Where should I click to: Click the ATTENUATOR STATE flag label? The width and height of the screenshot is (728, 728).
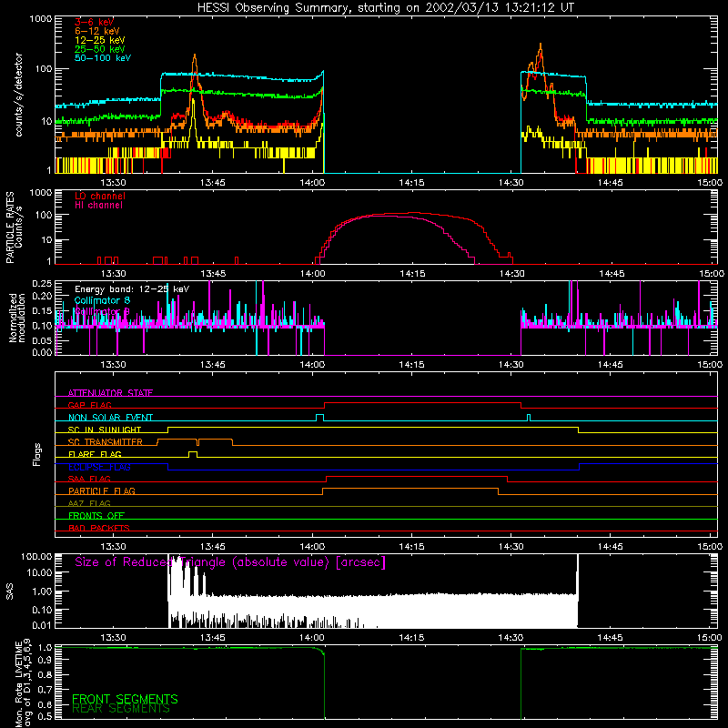(110, 393)
